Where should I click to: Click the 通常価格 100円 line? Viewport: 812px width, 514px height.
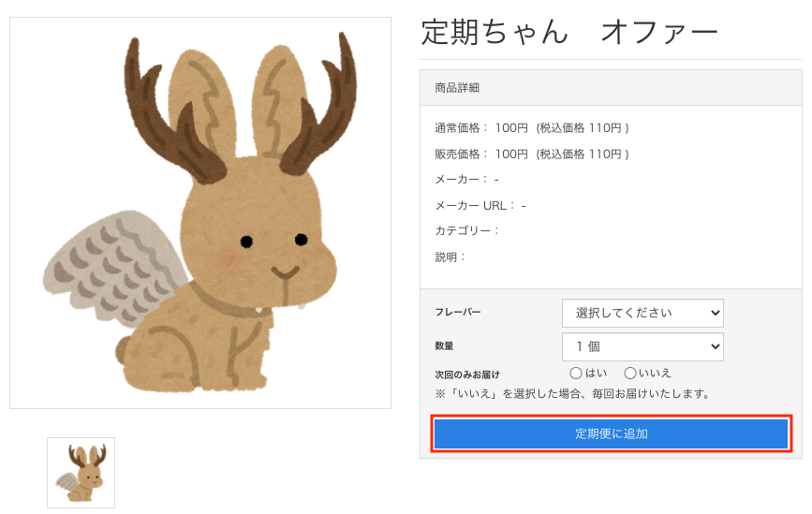(x=532, y=128)
